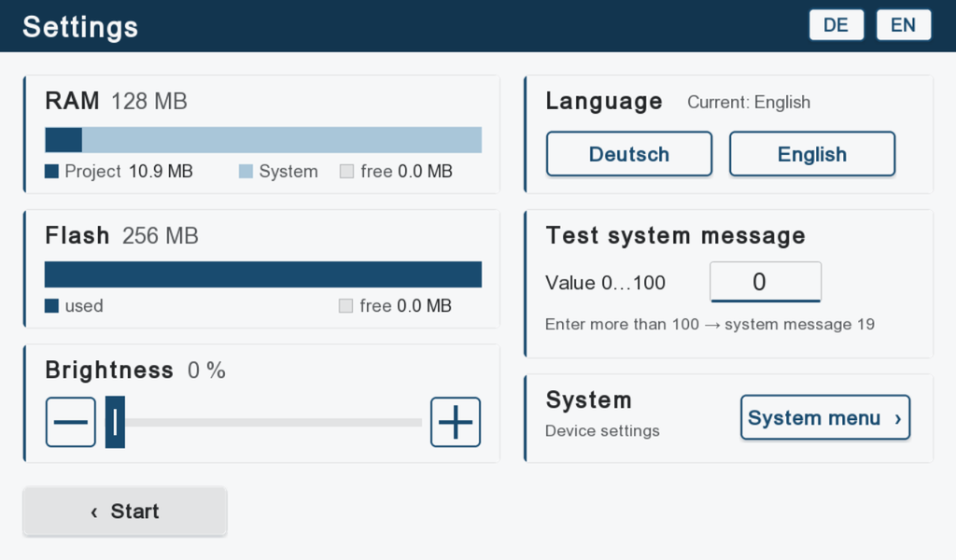Go back using the Start button

pos(125,511)
